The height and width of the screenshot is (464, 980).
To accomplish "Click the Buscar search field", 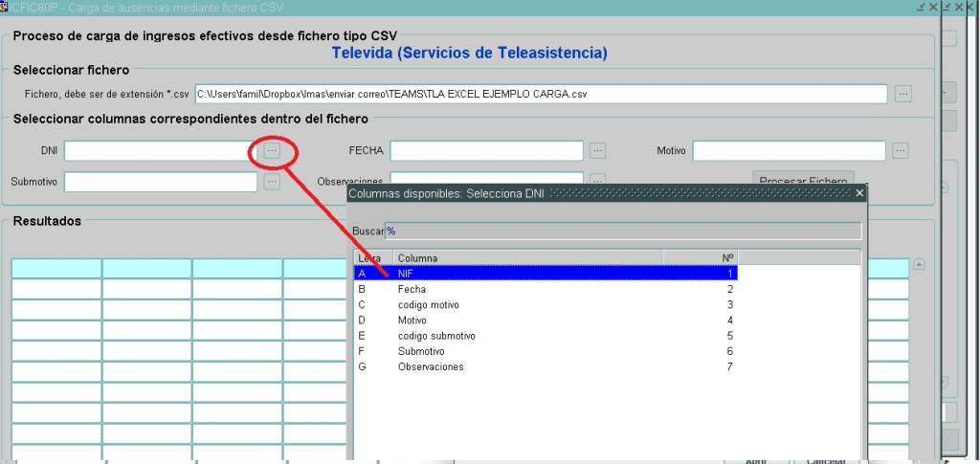I will 622,232.
